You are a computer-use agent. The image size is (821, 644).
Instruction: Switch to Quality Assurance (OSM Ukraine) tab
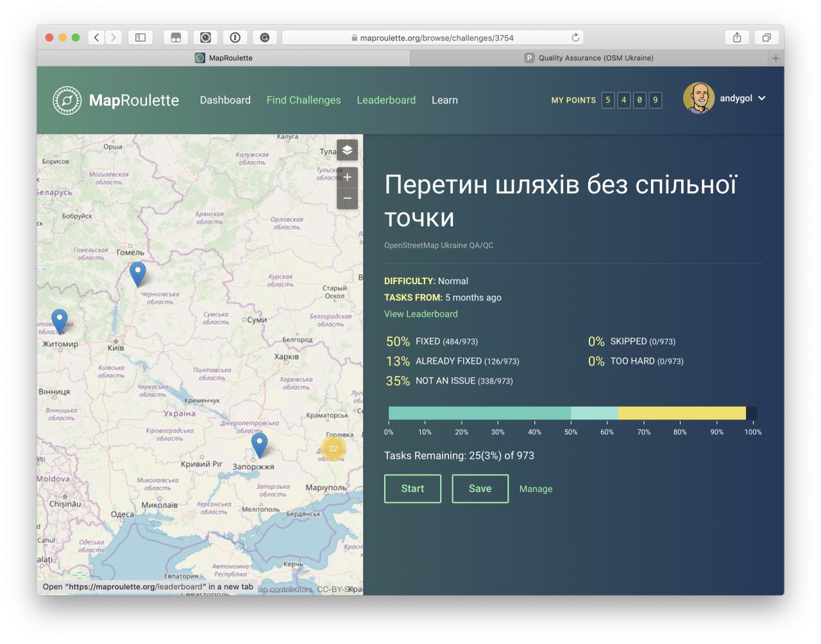click(589, 58)
